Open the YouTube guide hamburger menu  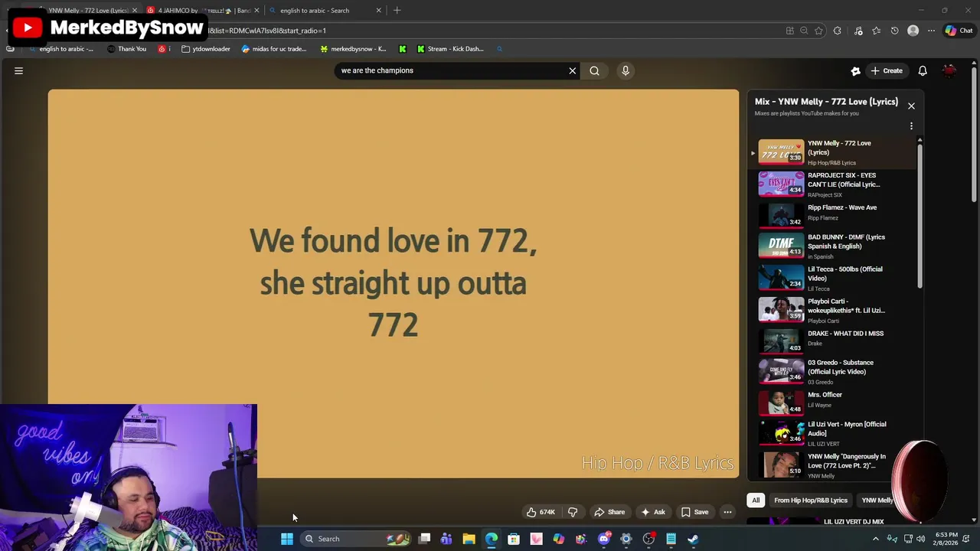click(x=18, y=70)
